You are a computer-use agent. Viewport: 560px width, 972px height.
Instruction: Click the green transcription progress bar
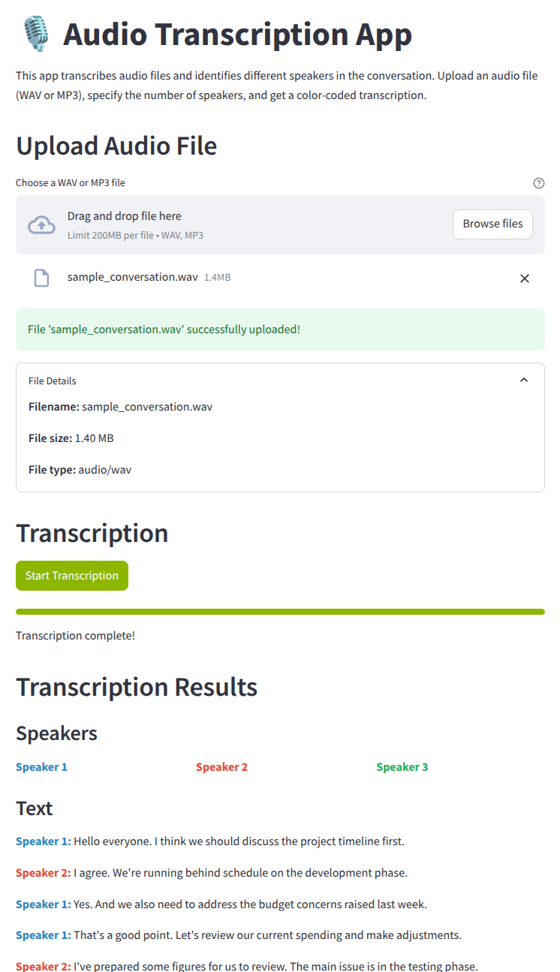pyautogui.click(x=280, y=612)
